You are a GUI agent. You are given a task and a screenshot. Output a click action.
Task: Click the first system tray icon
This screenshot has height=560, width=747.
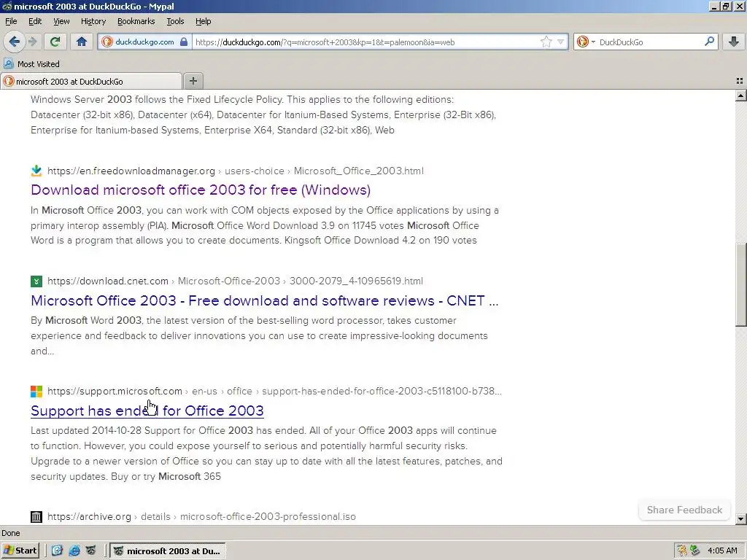coord(682,551)
